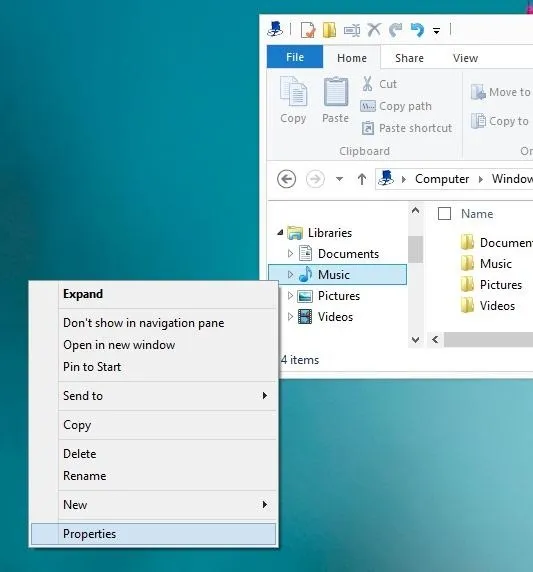Expand the Documents library tree node
533x572 pixels.
click(x=290, y=253)
